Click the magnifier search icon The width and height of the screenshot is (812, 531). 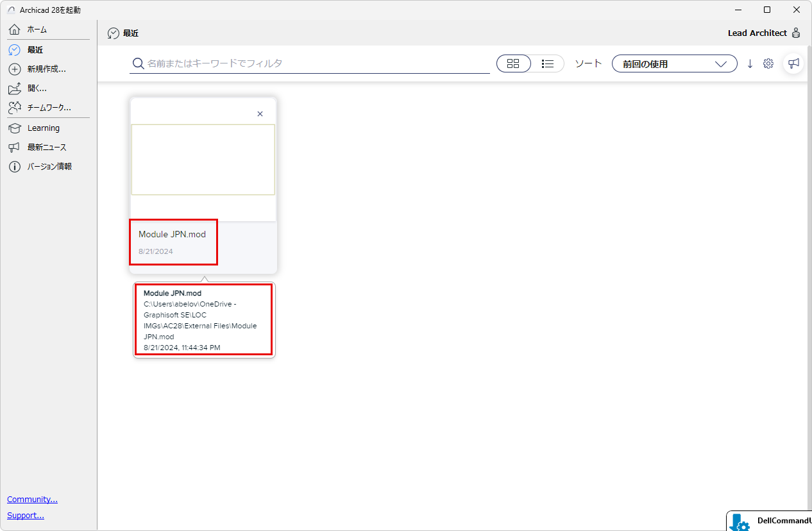click(138, 63)
